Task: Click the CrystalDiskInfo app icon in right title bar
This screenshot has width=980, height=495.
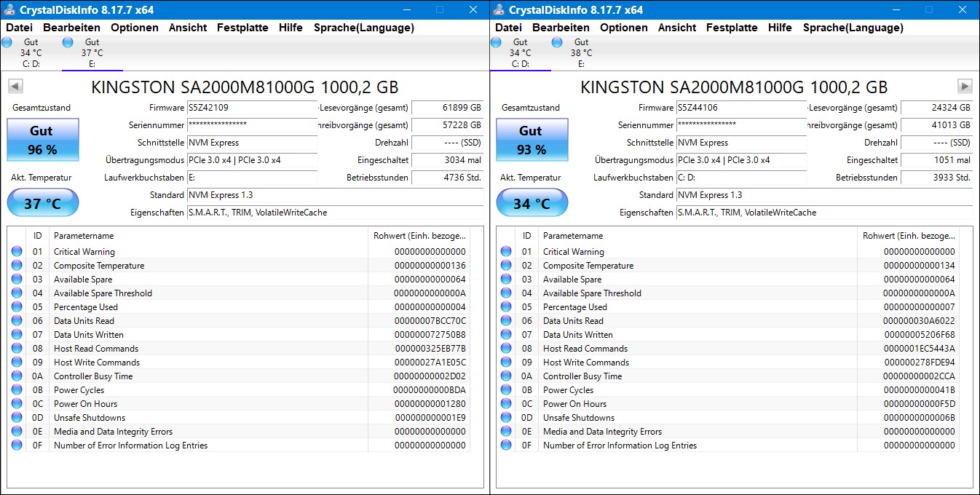Action: coord(499,9)
